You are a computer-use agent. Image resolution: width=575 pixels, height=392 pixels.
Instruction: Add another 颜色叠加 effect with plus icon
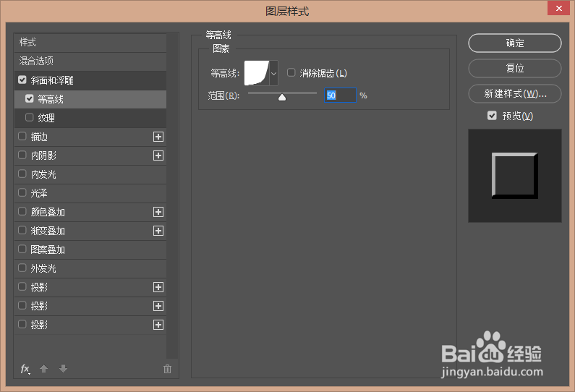[158, 212]
